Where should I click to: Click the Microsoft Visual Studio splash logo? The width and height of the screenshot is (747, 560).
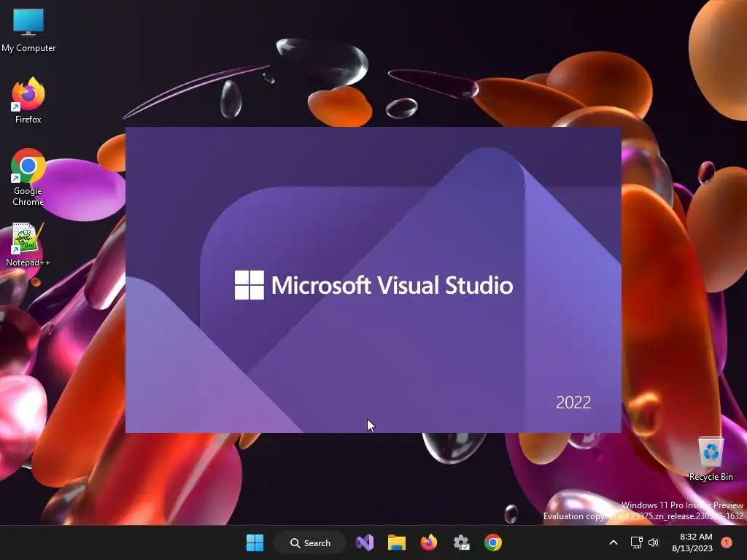click(x=373, y=285)
